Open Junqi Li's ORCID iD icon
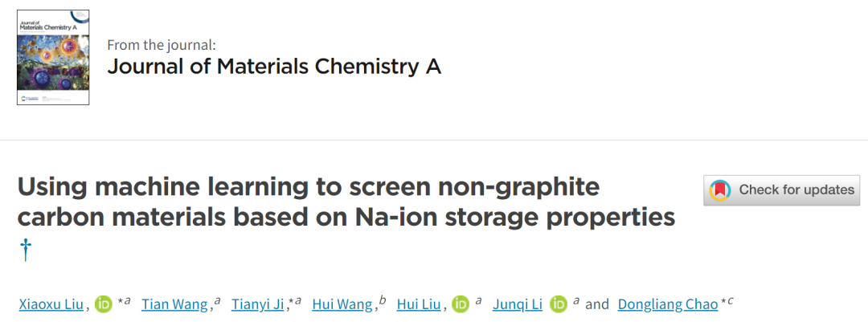The image size is (868, 322). point(559,304)
